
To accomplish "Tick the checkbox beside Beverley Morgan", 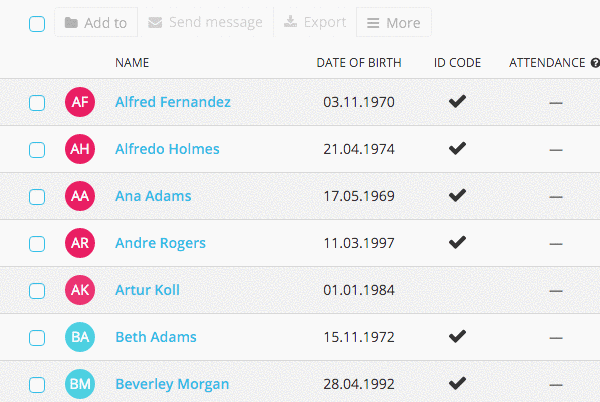I will [37, 385].
